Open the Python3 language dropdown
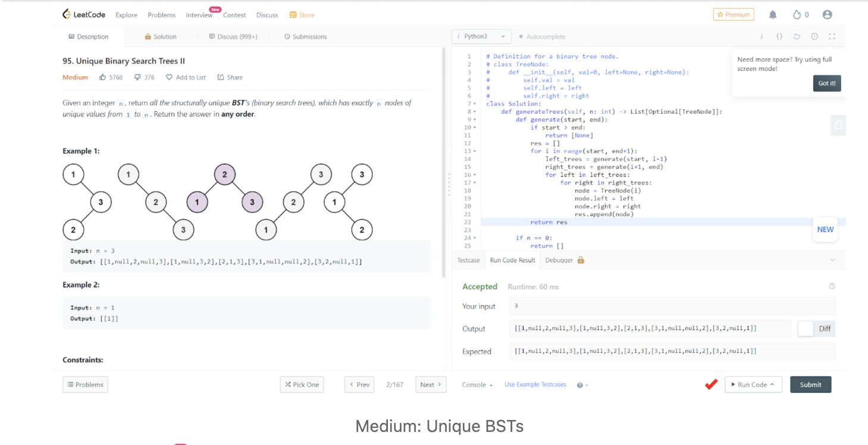The image size is (868, 445). [481, 36]
